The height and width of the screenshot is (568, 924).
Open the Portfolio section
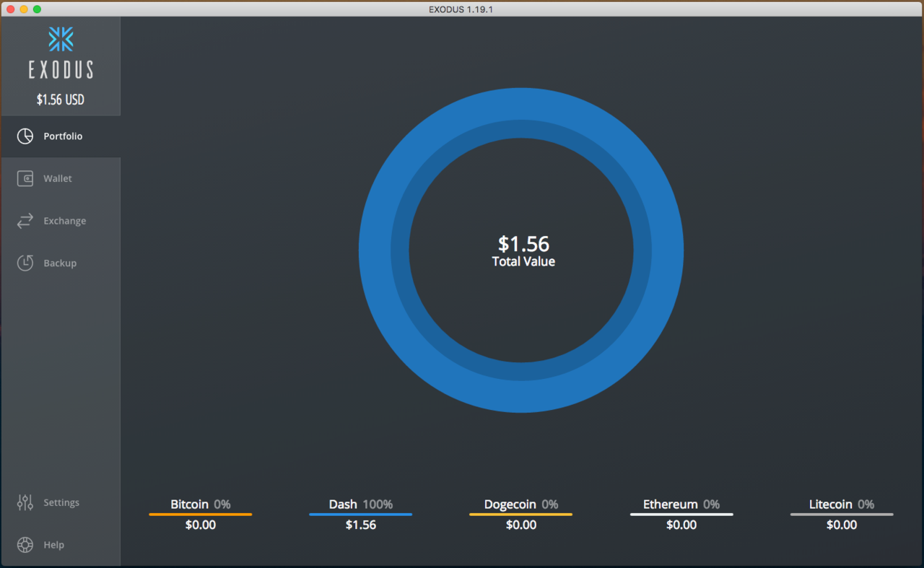tap(61, 136)
